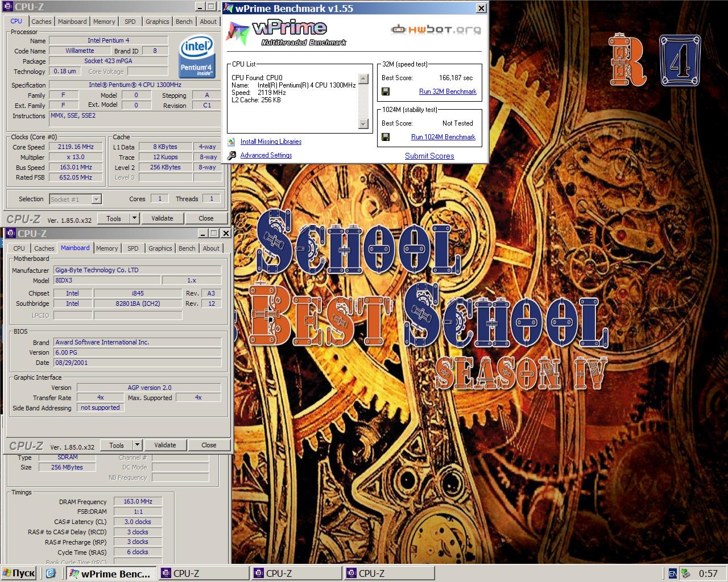Click the CPU List scrollbar up arrow
728x582 pixels.
pyautogui.click(x=363, y=79)
